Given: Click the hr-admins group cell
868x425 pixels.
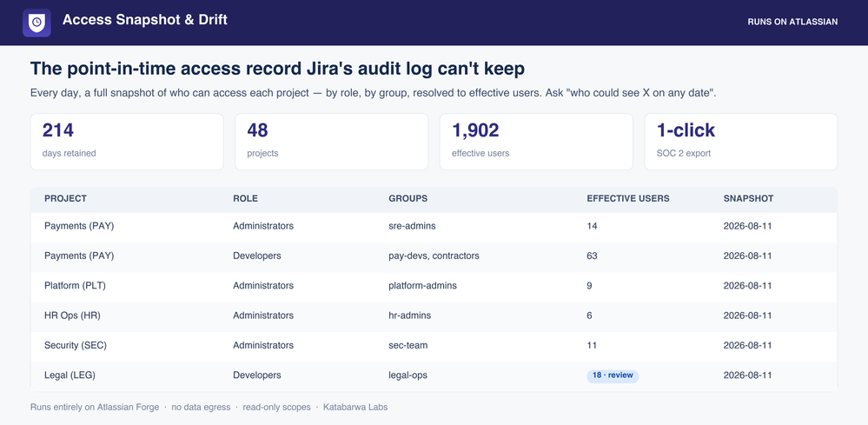Looking at the screenshot, I should pos(409,316).
